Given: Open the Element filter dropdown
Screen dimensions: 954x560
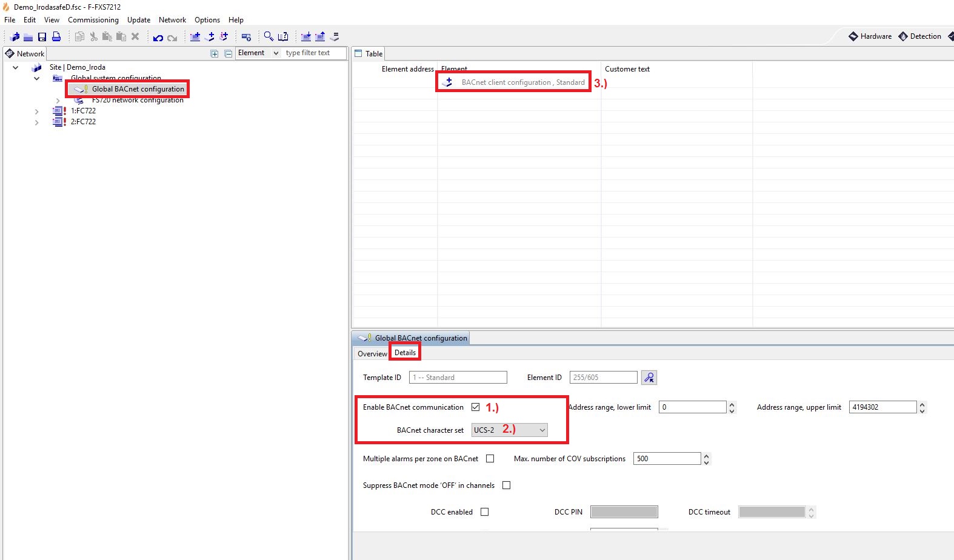Looking at the screenshot, I should (x=276, y=53).
